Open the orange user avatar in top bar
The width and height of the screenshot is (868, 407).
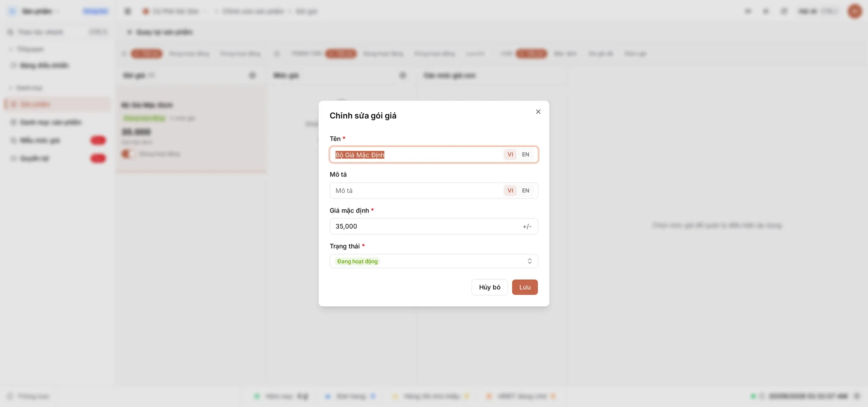[854, 11]
